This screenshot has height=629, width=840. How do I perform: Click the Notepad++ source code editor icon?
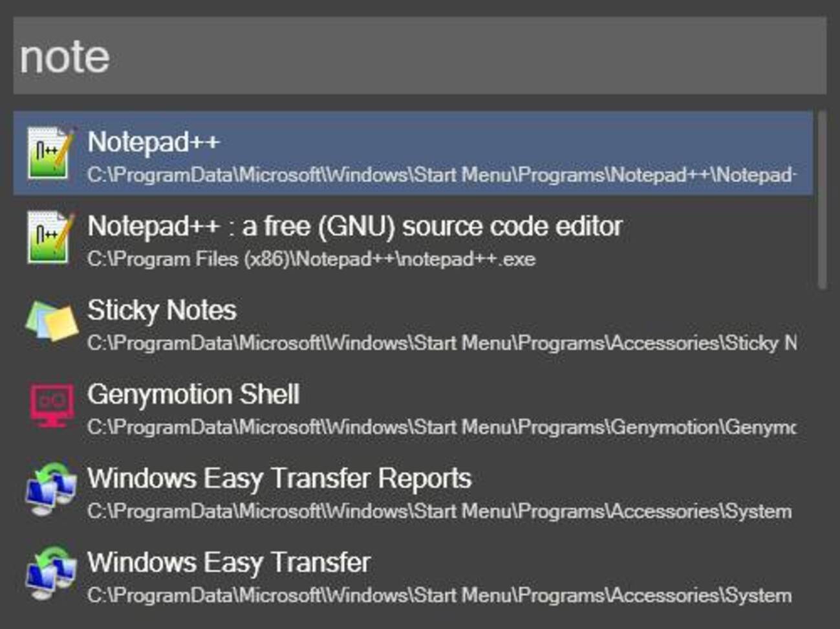point(50,237)
